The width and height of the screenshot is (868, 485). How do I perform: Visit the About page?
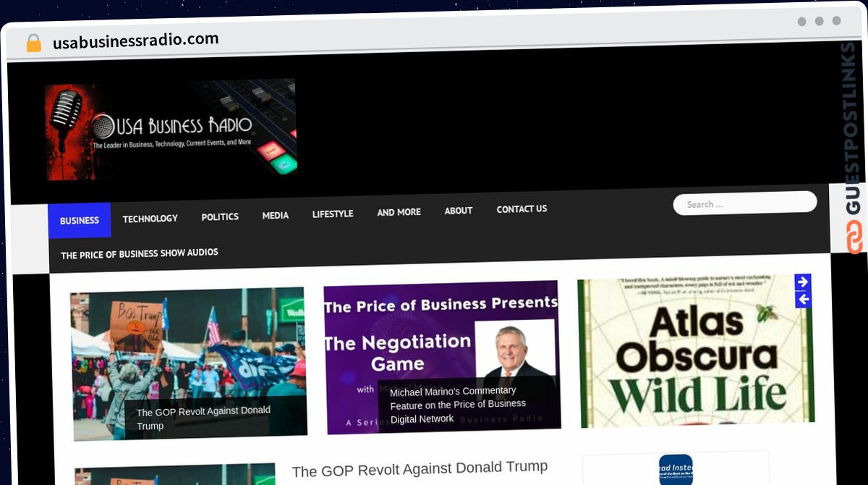pyautogui.click(x=459, y=211)
